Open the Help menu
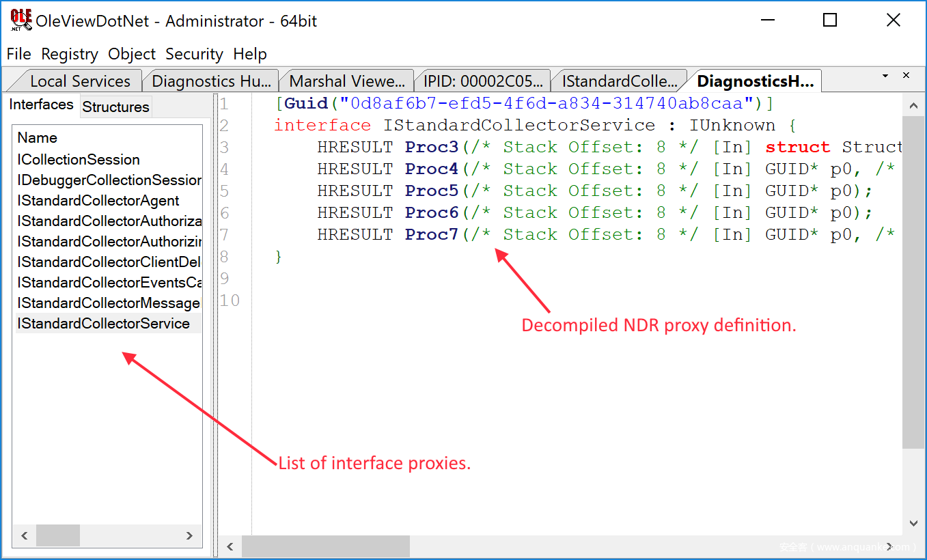Image resolution: width=927 pixels, height=560 pixels. [x=249, y=54]
